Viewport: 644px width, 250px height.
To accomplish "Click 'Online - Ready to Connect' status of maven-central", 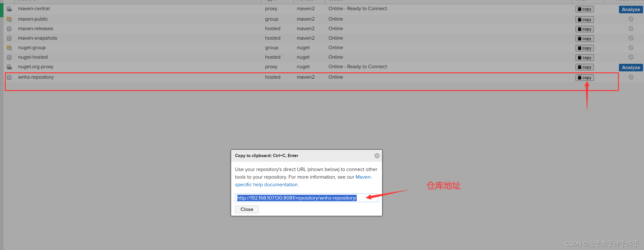I will coord(358,9).
